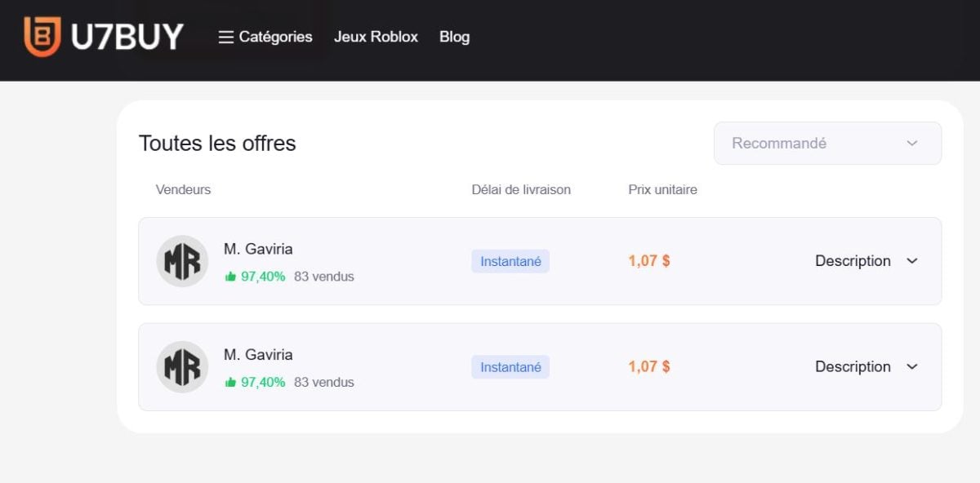980x483 pixels.
Task: Click the Prix unitaire column header
Action: pyautogui.click(x=662, y=189)
